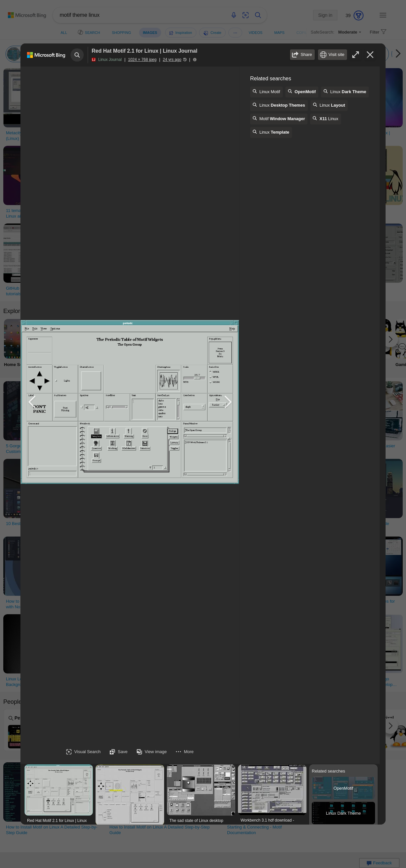Screen dimensions: 406x868
Task: Click the Share button
Action: tap(302, 55)
